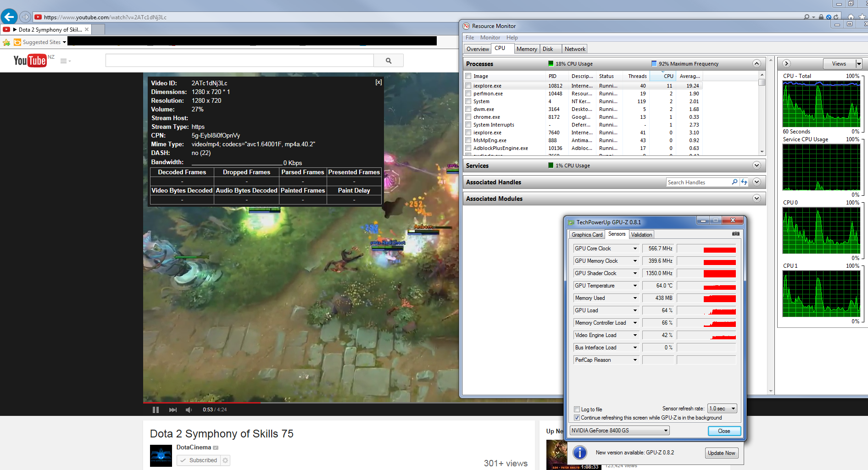Click the blue blocked content icon in the address bar
The height and width of the screenshot is (470, 868).
tap(829, 17)
